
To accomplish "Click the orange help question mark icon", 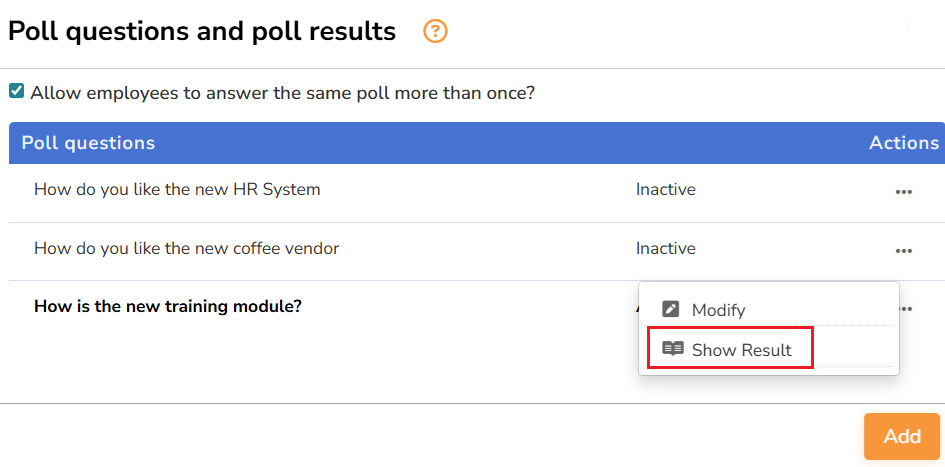I will click(435, 32).
